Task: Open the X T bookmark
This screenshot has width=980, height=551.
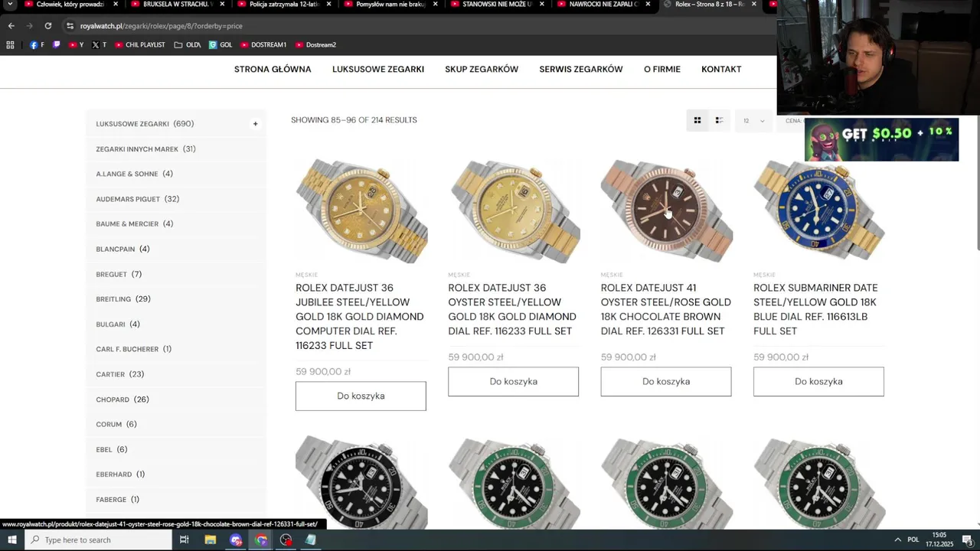Action: 99,45
